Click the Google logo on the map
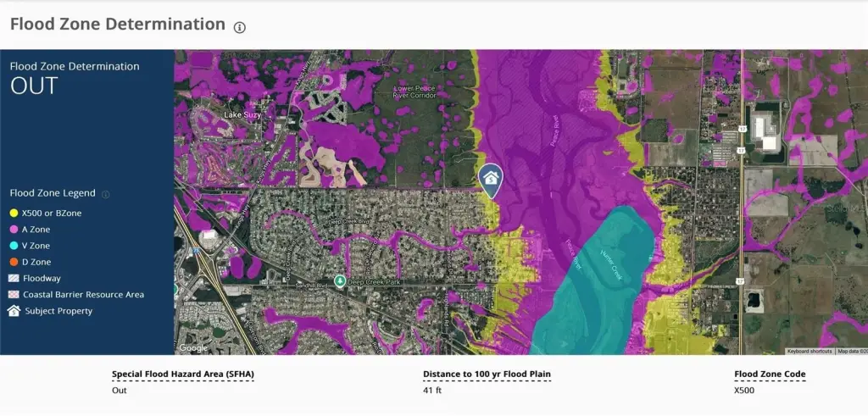 [193, 347]
